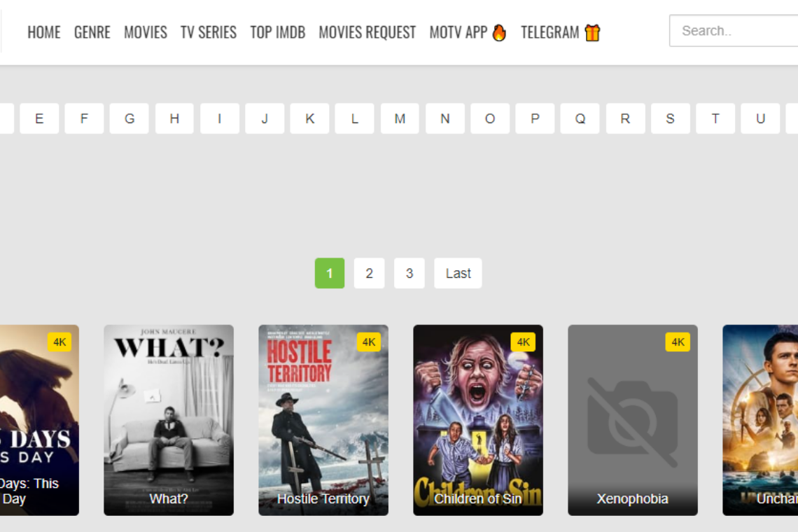Focus the Search input field
The width and height of the screenshot is (798, 532).
click(734, 31)
